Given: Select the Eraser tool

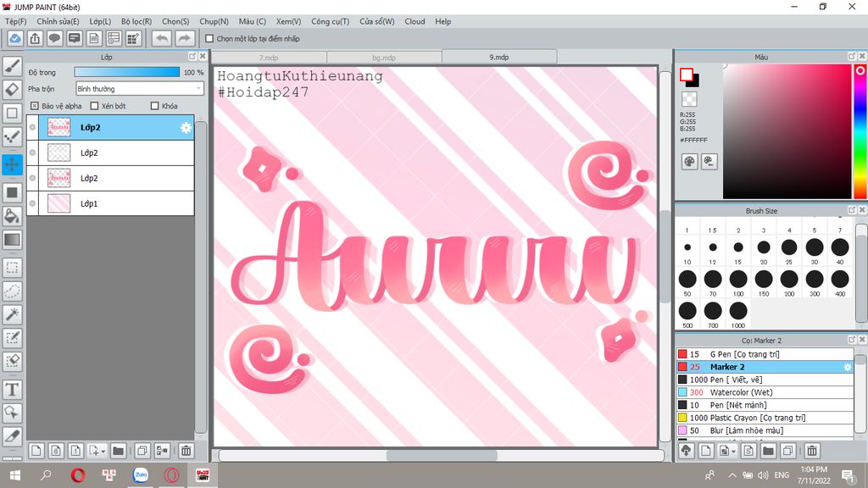Looking at the screenshot, I should coord(12,90).
